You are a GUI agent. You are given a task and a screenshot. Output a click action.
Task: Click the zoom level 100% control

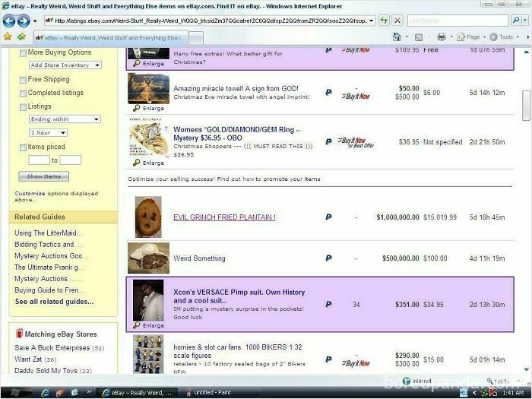pos(502,381)
